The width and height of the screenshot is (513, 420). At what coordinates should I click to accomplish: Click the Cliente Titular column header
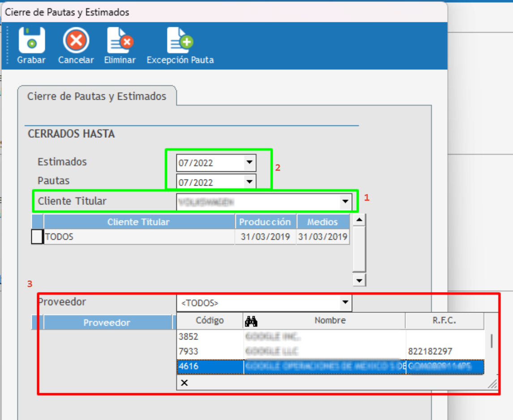(x=139, y=222)
